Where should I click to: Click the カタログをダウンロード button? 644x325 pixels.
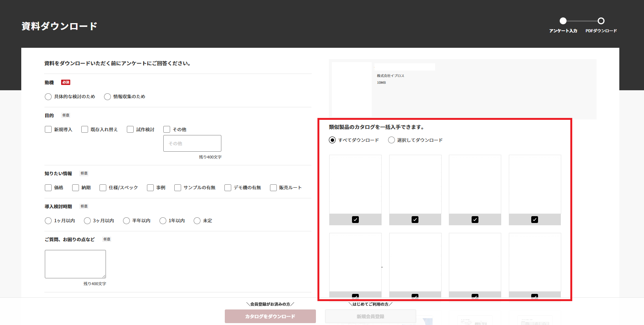point(270,316)
